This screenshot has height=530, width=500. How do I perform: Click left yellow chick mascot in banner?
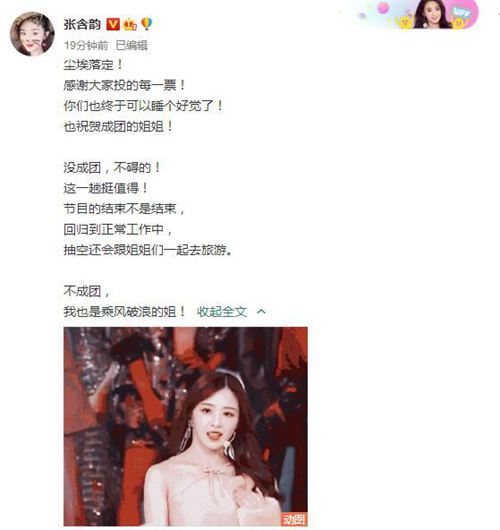pos(404,21)
